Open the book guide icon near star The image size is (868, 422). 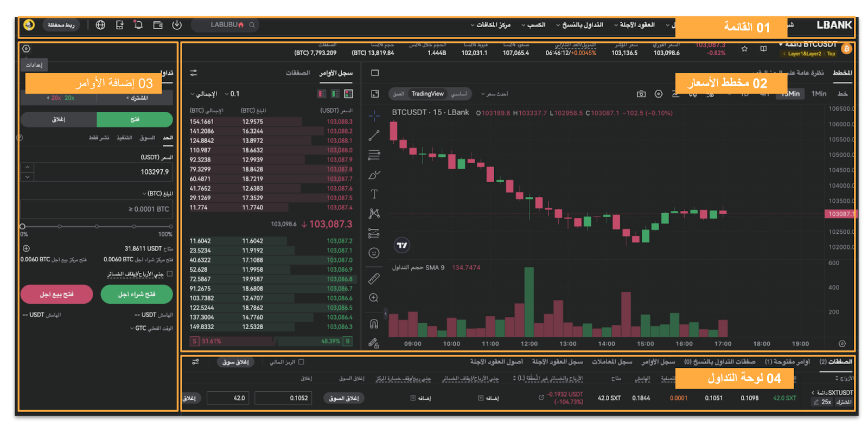pyautogui.click(x=763, y=49)
